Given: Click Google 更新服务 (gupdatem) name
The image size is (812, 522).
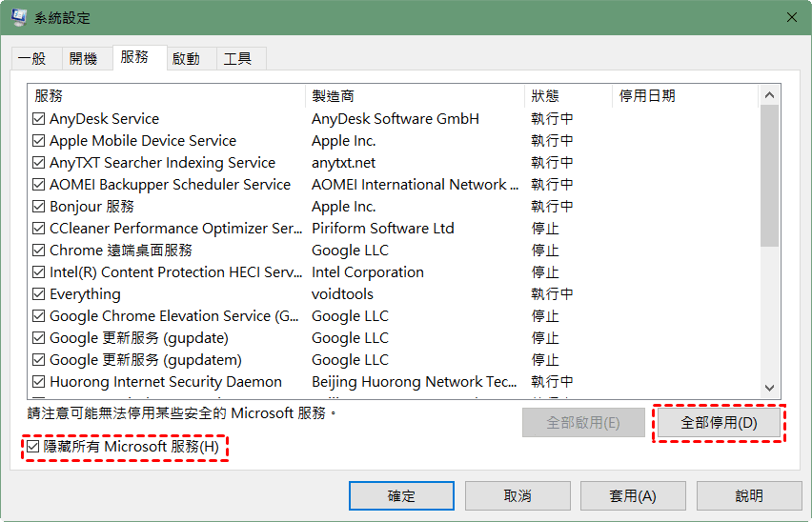Looking at the screenshot, I should [x=146, y=360].
